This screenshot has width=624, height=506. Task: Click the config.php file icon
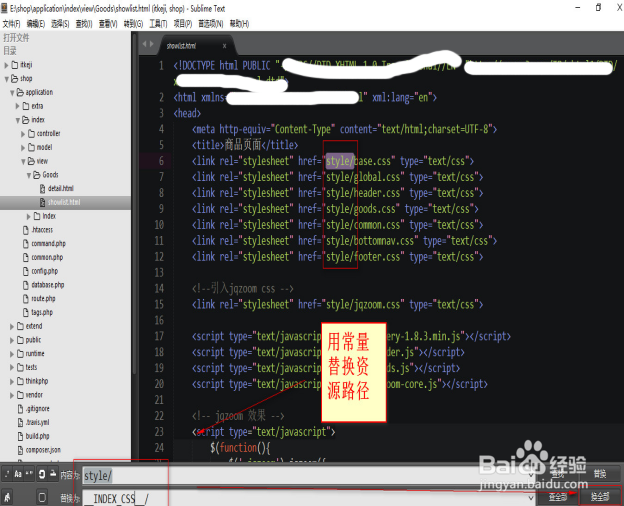coord(26,272)
